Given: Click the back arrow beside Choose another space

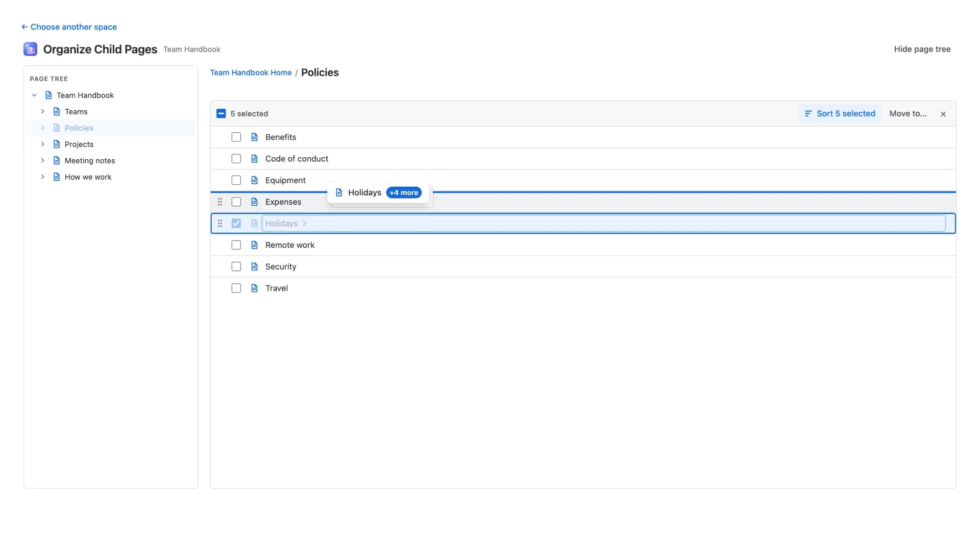Looking at the screenshot, I should (24, 27).
